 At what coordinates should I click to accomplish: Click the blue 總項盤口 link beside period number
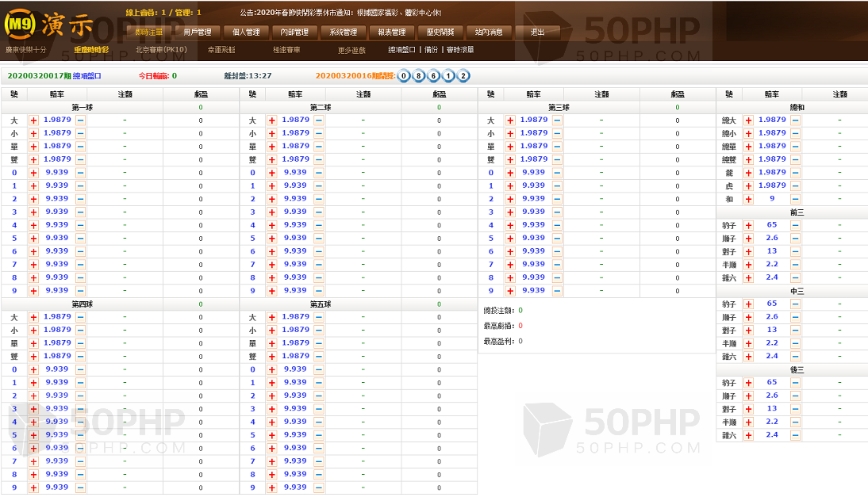click(x=87, y=76)
